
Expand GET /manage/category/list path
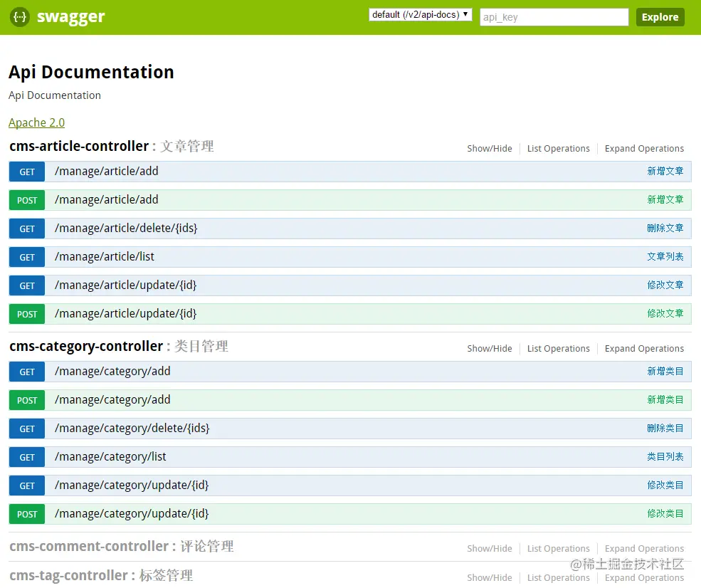coord(110,456)
